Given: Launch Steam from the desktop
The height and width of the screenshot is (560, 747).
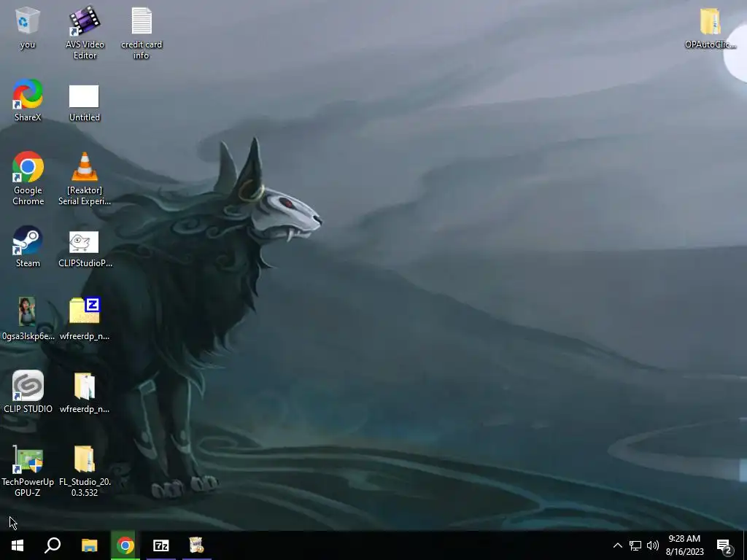Looking at the screenshot, I should (x=28, y=246).
